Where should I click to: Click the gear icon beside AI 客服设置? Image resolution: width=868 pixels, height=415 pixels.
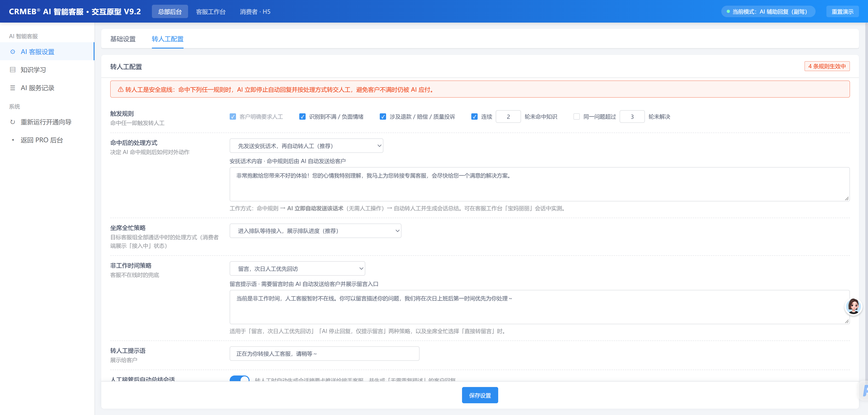tap(13, 51)
